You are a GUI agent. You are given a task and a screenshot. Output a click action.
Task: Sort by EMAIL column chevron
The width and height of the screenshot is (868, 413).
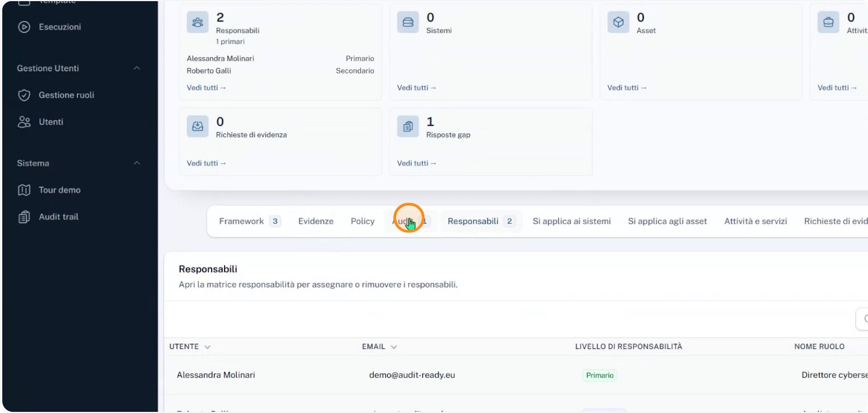click(x=394, y=347)
